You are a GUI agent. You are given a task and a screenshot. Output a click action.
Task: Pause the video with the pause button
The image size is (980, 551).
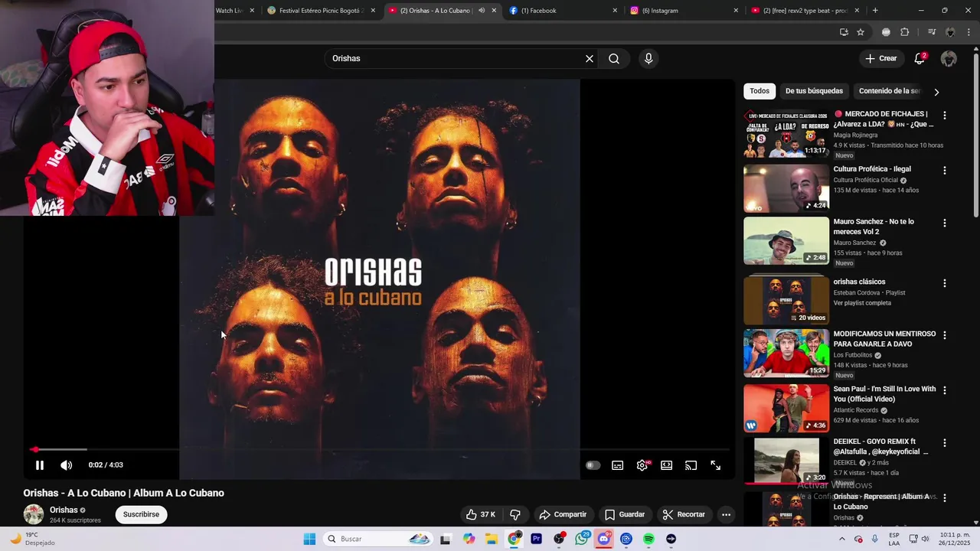click(x=40, y=465)
